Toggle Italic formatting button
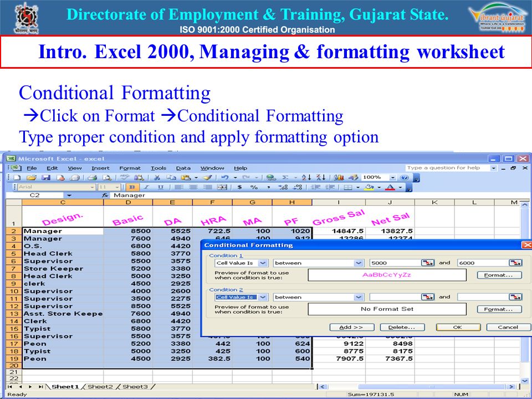Viewport: 532px width, 399px height. (146, 187)
